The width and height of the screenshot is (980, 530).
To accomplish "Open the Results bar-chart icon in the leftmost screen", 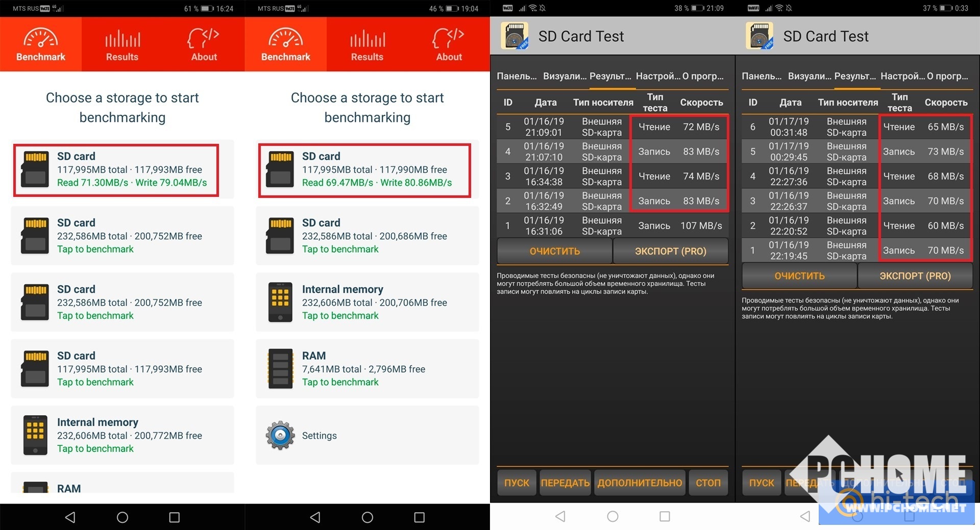I will click(122, 39).
